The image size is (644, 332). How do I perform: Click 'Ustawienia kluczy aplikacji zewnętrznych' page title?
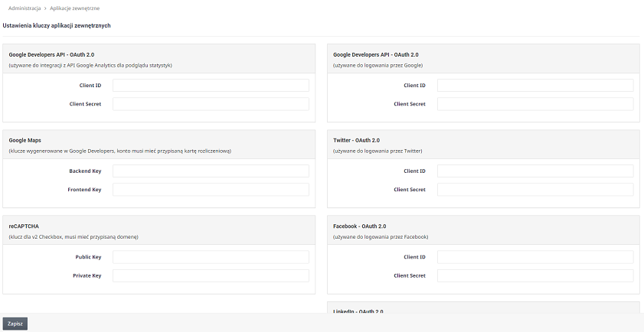56,25
